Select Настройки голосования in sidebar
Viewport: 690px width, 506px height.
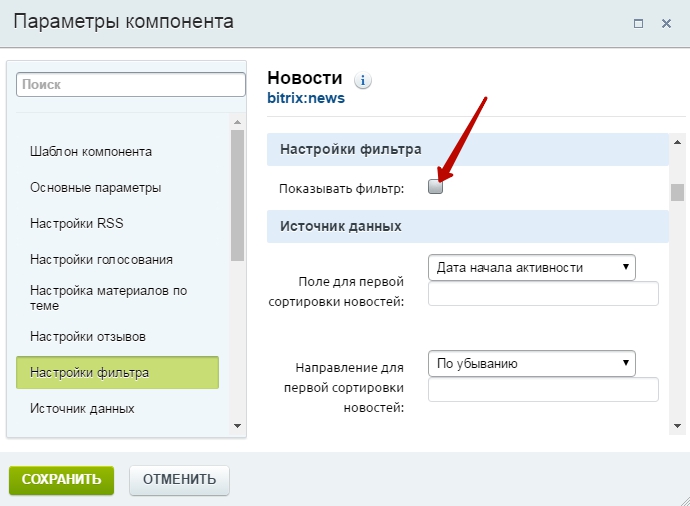coord(101,259)
